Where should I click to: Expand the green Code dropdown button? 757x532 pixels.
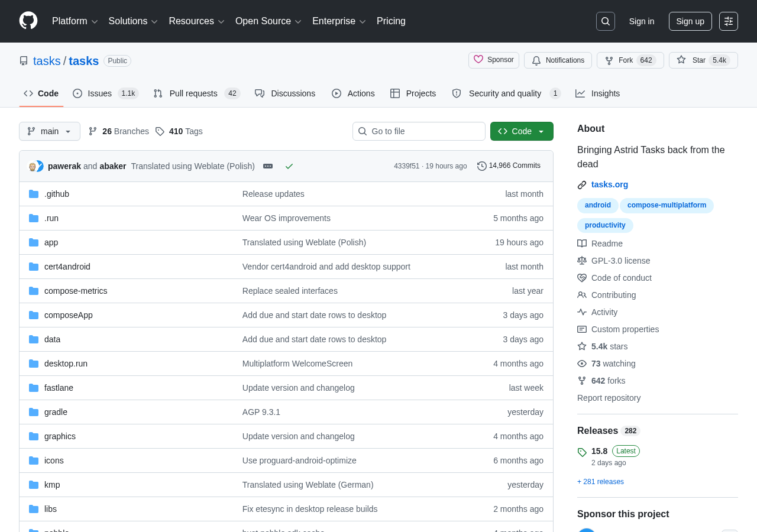522,131
